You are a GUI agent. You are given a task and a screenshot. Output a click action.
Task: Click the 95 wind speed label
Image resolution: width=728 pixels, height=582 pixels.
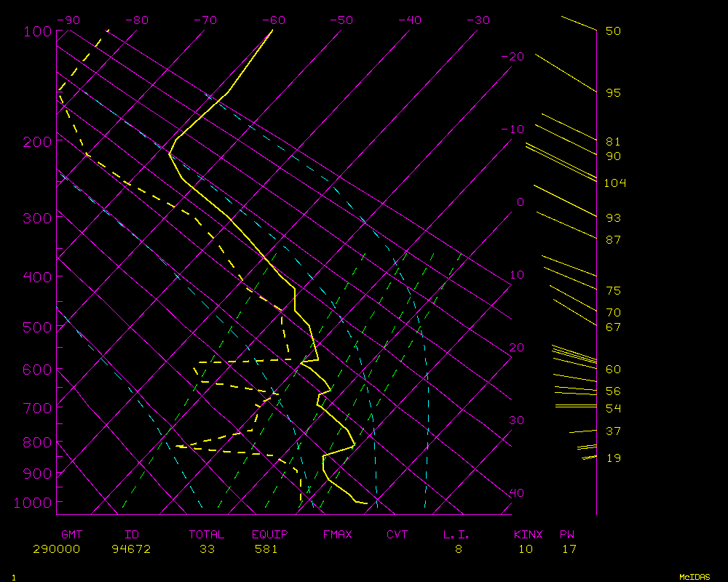coord(613,93)
